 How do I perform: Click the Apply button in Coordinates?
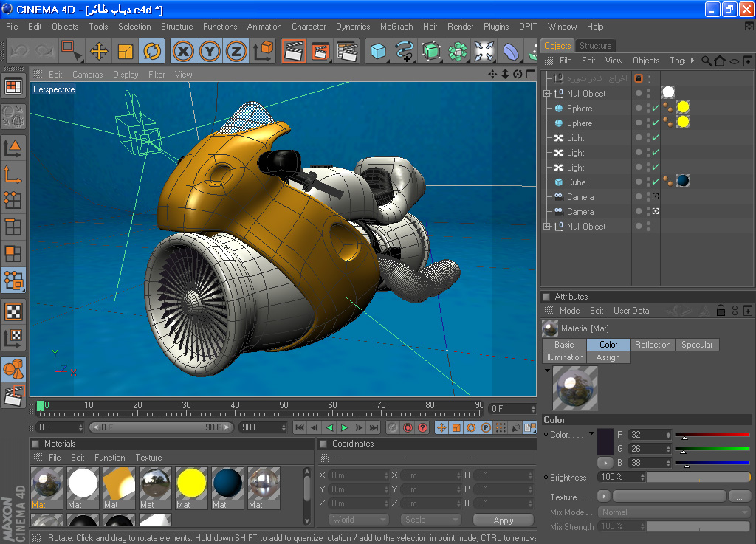click(x=504, y=520)
